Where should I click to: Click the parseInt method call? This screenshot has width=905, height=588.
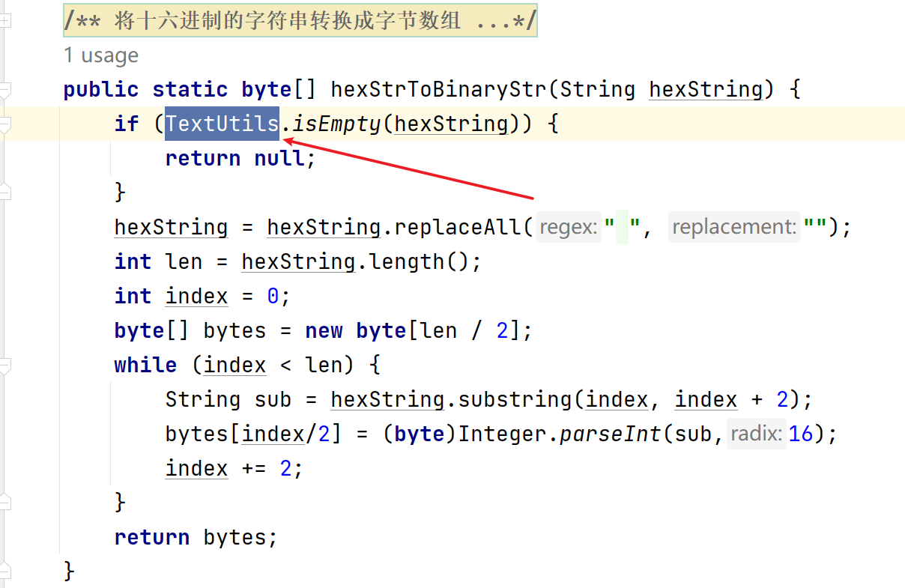click(610, 434)
